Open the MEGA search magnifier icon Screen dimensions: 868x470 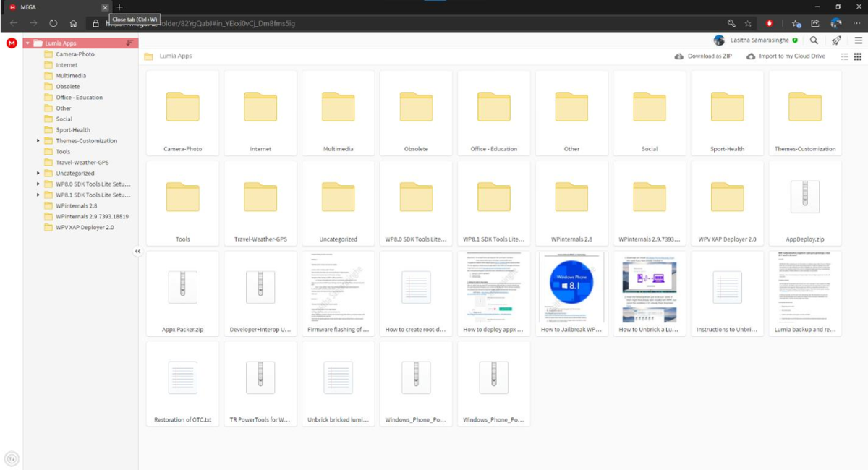pos(814,40)
